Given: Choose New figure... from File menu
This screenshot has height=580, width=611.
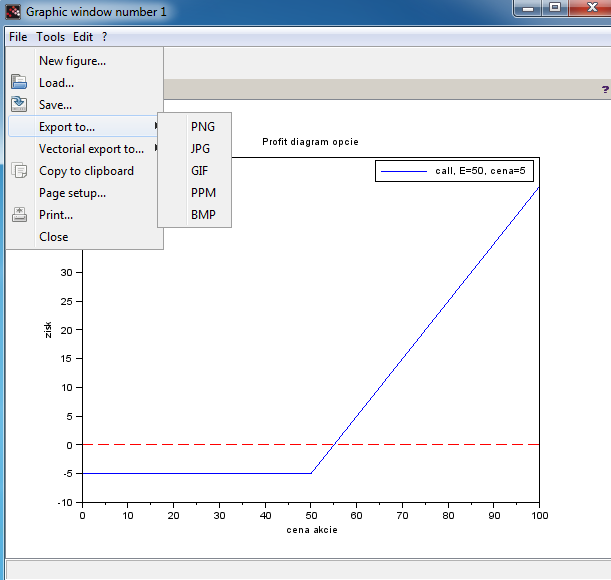Looking at the screenshot, I should tap(85, 61).
